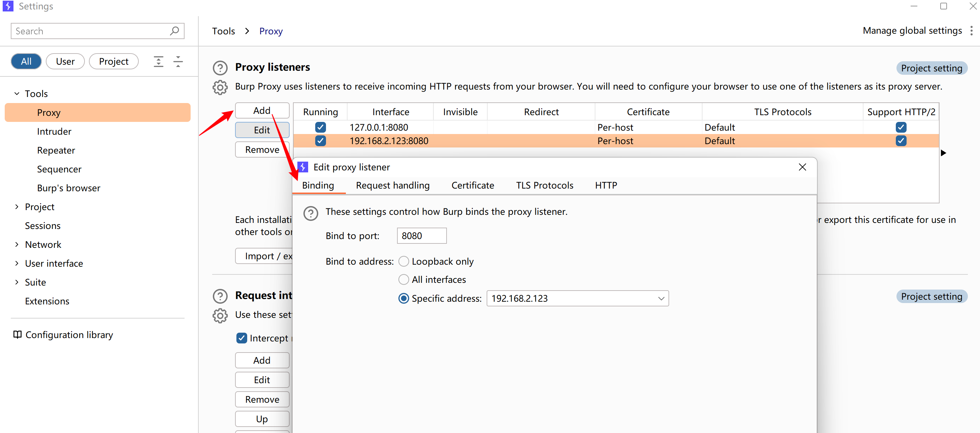Screen dimensions: 980x433
Task: Filter settings by User
Action: pyautogui.click(x=65, y=62)
